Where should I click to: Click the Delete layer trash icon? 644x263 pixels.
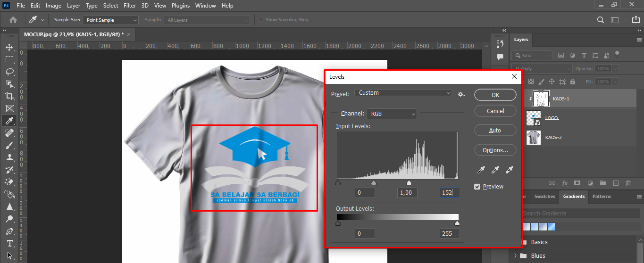click(x=628, y=183)
